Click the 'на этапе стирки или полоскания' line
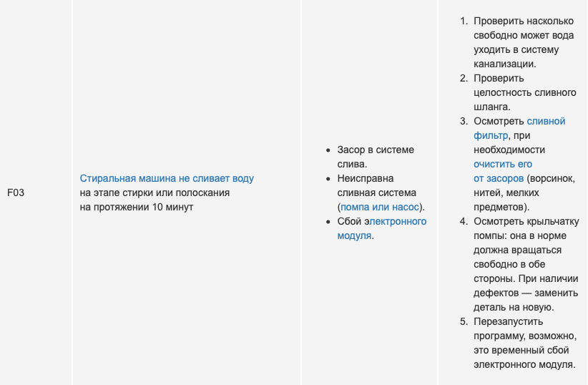This screenshot has width=588, height=385. pos(155,192)
